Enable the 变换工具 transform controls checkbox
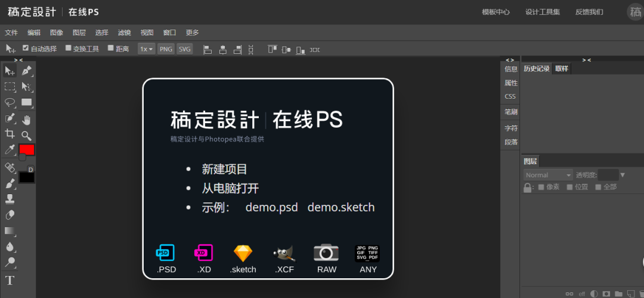Screen dimensions: 644x298 point(69,48)
